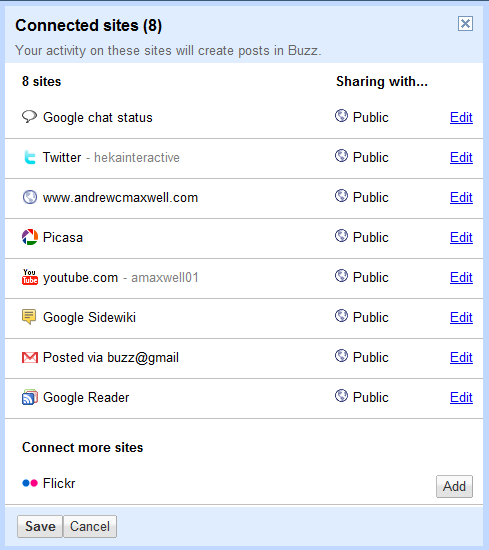Edit sharing for Google Reader

[461, 397]
